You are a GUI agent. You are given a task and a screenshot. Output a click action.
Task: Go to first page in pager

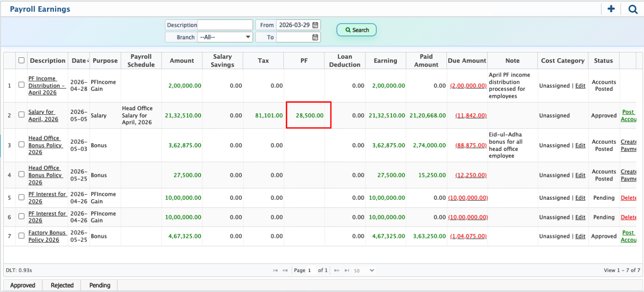[275, 271]
